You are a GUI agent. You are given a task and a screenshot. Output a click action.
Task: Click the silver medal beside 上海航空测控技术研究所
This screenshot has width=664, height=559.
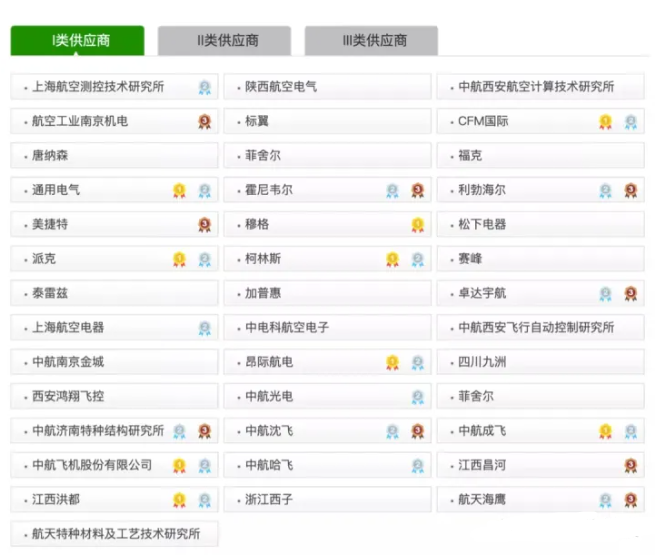[x=205, y=87]
